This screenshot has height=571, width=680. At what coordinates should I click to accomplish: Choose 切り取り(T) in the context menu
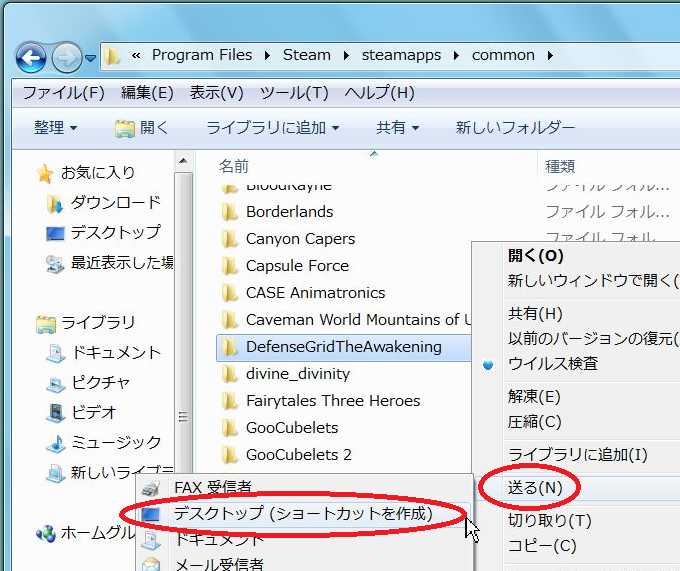coord(549,520)
